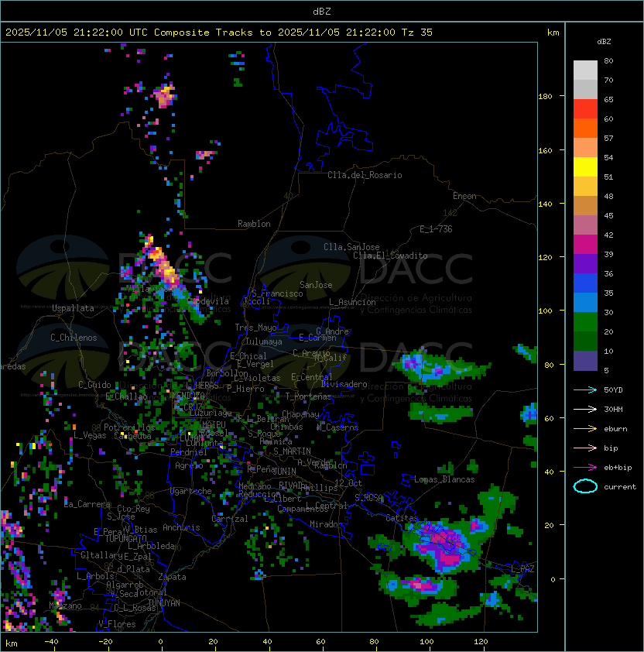This screenshot has height=652, width=644.
Task: Click the Manzano place label
Action: [65, 606]
